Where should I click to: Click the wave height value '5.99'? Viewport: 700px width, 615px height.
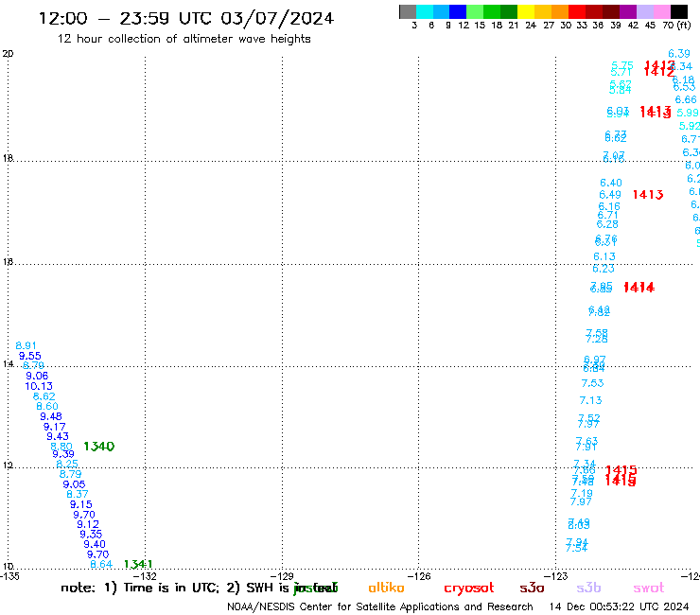tap(688, 113)
